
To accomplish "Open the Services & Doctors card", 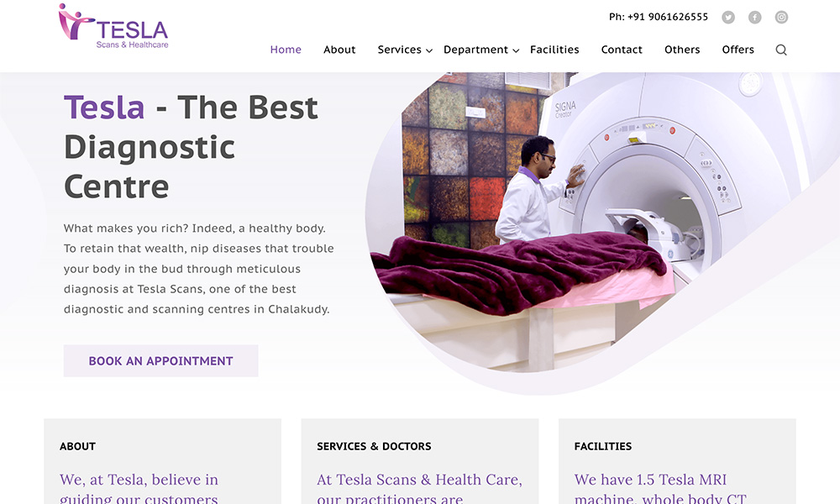I will 420,461.
